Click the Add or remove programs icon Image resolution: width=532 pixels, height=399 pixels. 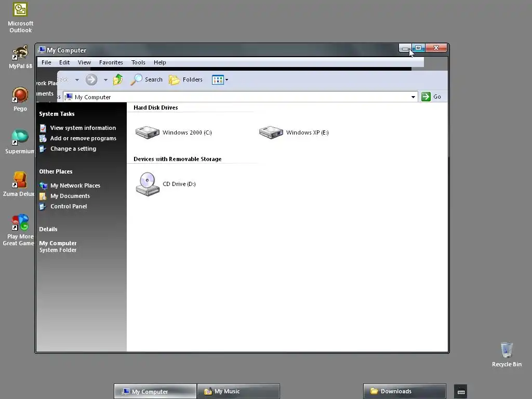(x=43, y=138)
